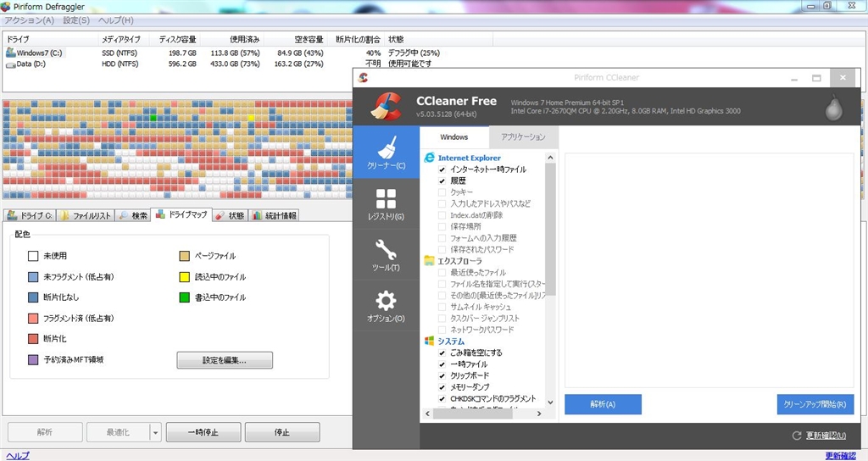This screenshot has height=461, width=868.
Task: Click the 読込中のファイル yellow swatch
Action: (x=184, y=277)
